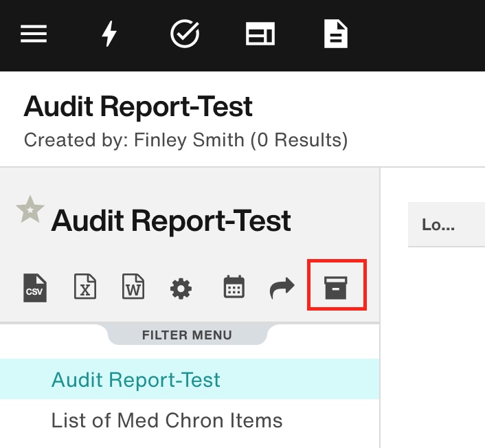Click the lightning bolt icon
This screenshot has height=448, width=485.
[109, 34]
